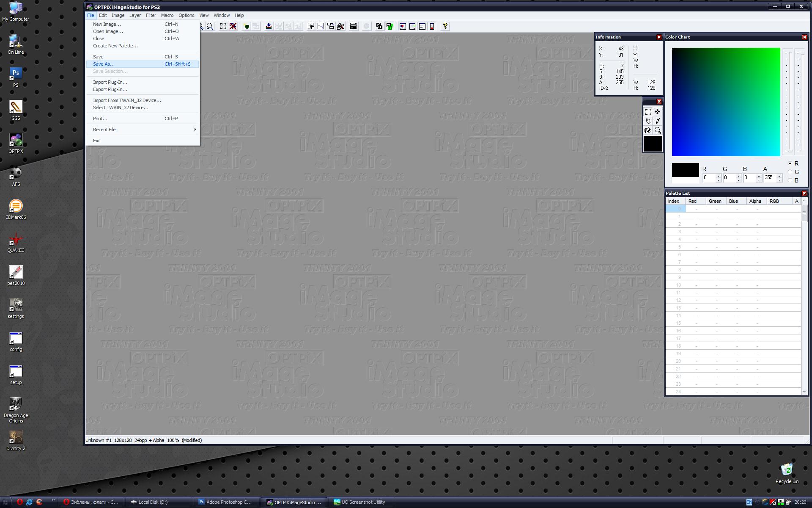Select the crosshair move tool
This screenshot has width=812, height=508.
(658, 112)
